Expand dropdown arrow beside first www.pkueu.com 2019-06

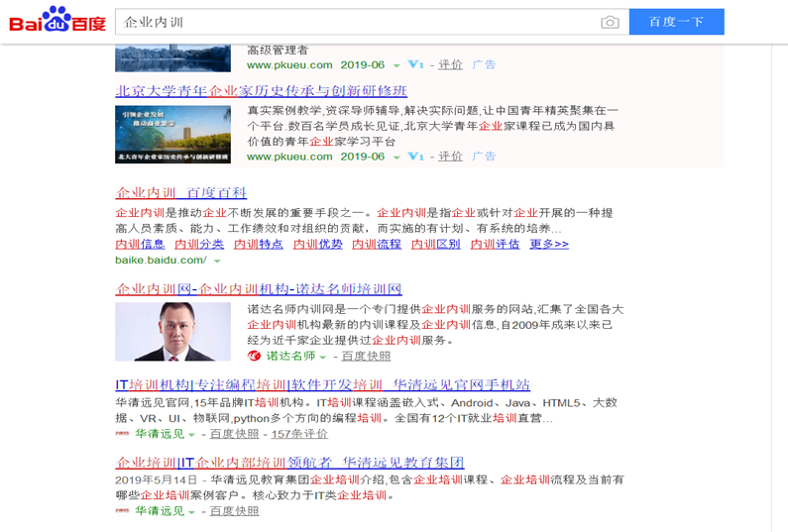(x=396, y=65)
